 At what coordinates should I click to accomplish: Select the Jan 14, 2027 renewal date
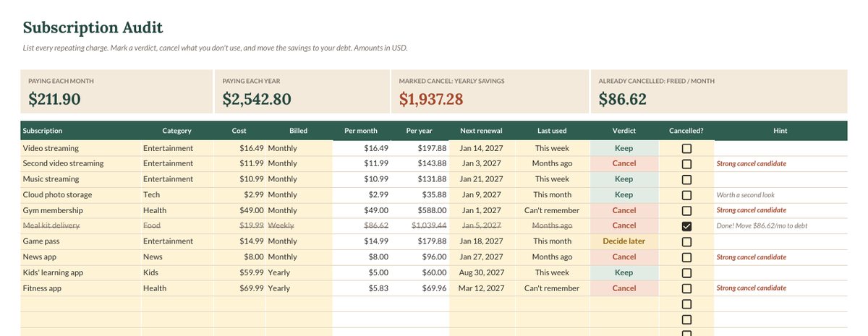click(481, 148)
